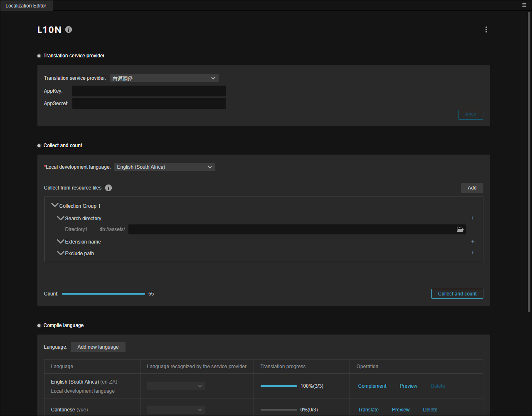Click the Add collection group button
532x416 pixels.
pos(472,188)
